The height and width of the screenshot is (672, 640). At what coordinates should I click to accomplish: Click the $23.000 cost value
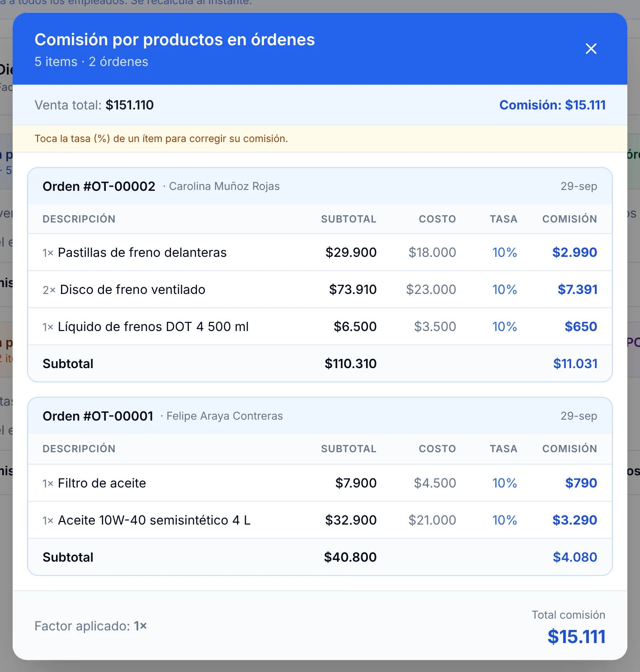431,289
